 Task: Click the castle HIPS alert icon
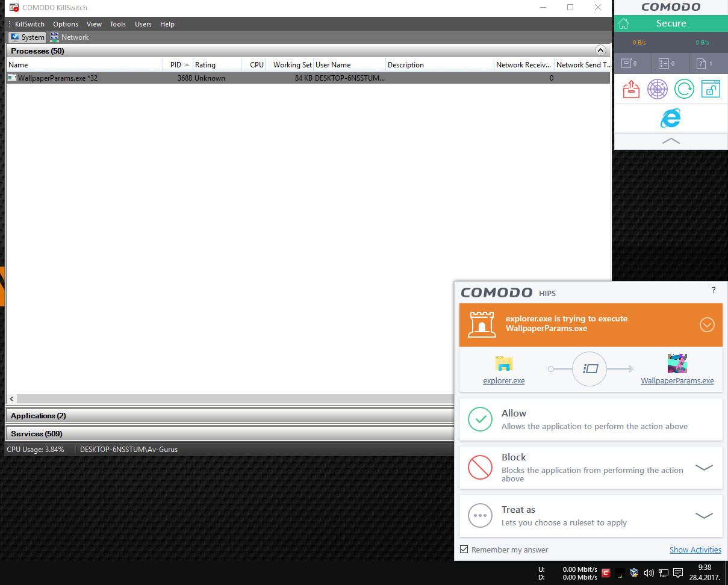(x=482, y=324)
